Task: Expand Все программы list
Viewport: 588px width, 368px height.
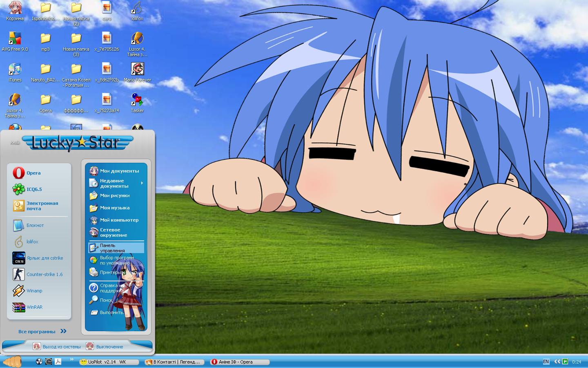Action: (42, 331)
